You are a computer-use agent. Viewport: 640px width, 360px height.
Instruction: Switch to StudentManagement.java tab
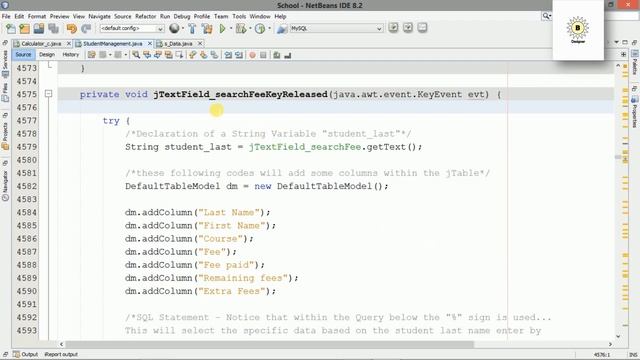(x=113, y=44)
